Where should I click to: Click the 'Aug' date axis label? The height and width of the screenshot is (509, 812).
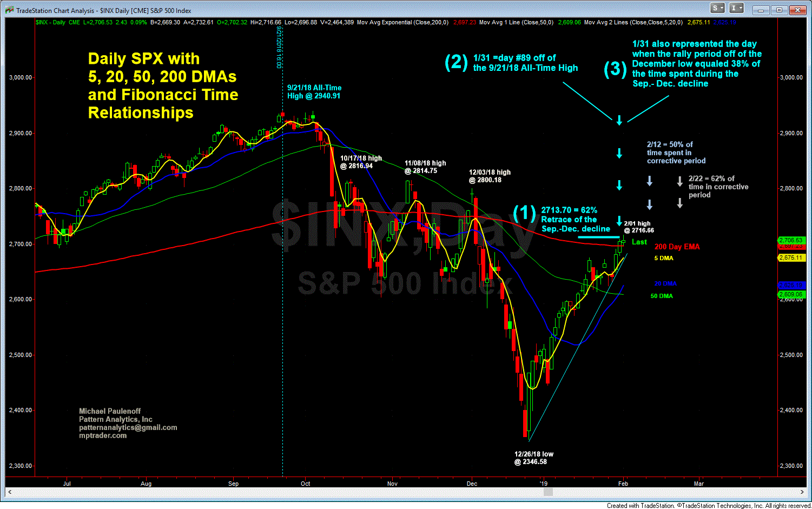point(146,484)
